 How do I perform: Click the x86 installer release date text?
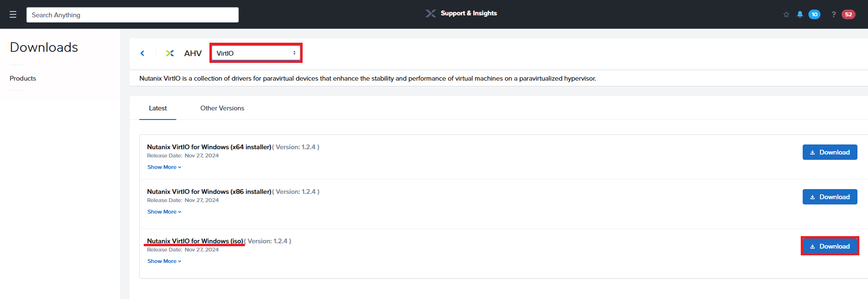pos(183,200)
